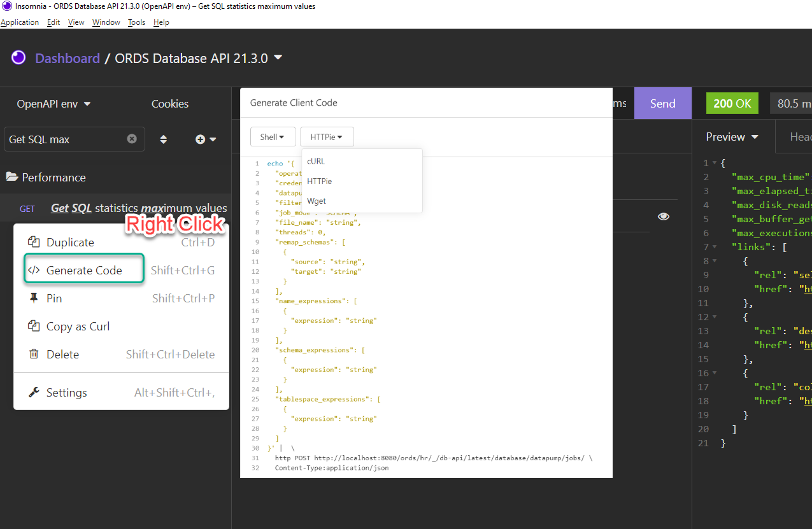This screenshot has width=812, height=529.
Task: Choose Pin from the context menu
Action: point(121,298)
